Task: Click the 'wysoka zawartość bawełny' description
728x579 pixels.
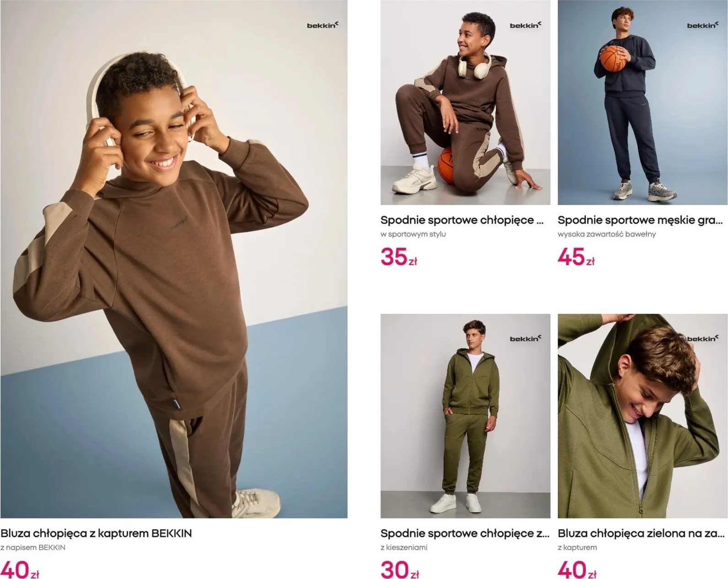Action: coord(607,234)
